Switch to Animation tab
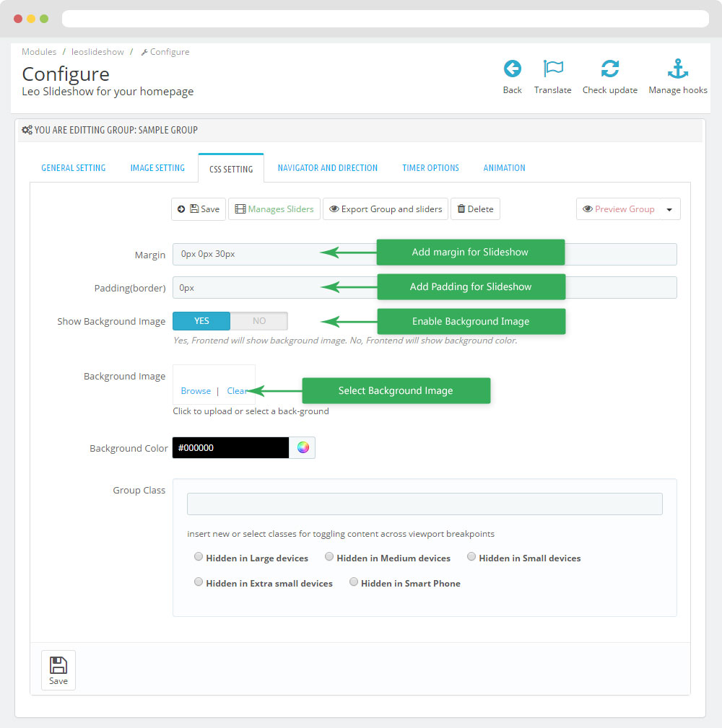This screenshot has height=728, width=722. [504, 168]
